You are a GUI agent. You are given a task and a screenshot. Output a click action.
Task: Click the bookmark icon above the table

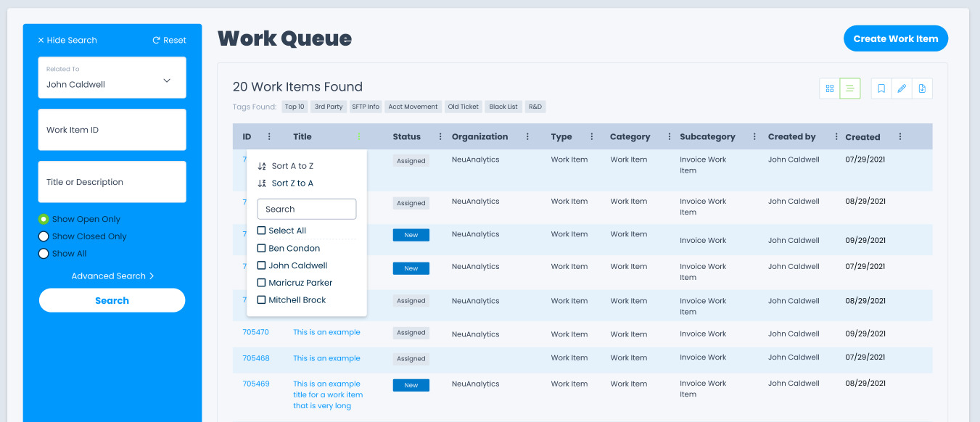point(881,88)
